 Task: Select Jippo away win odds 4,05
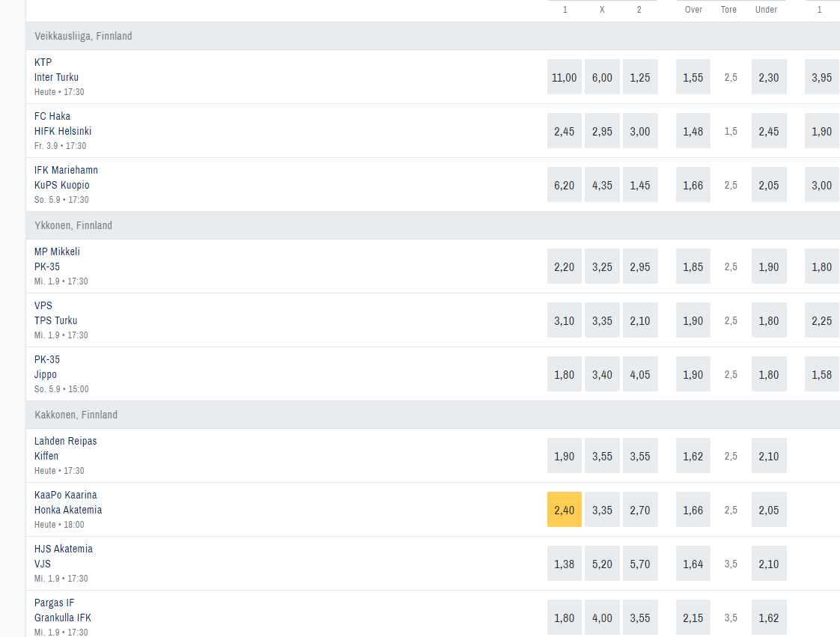(640, 374)
